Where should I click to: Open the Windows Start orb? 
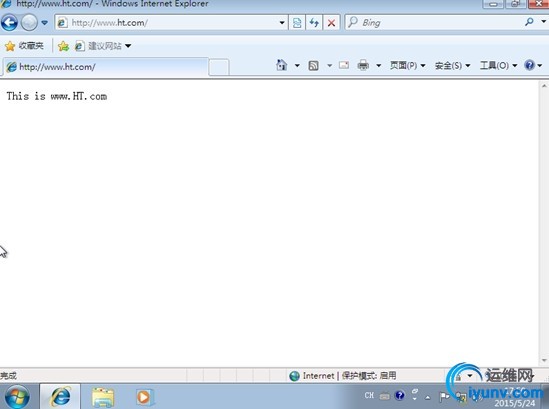pyautogui.click(x=17, y=396)
